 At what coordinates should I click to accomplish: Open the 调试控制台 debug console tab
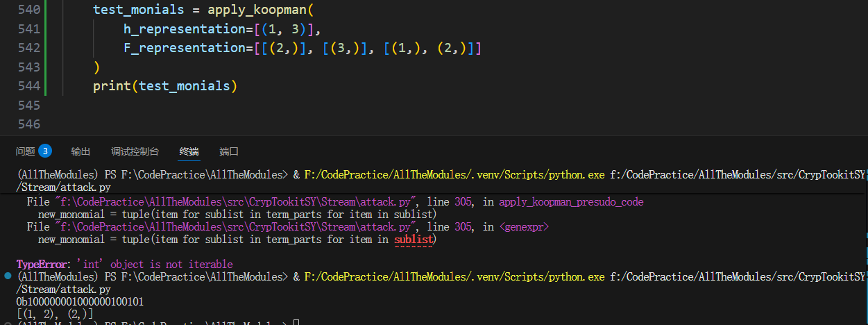(135, 151)
